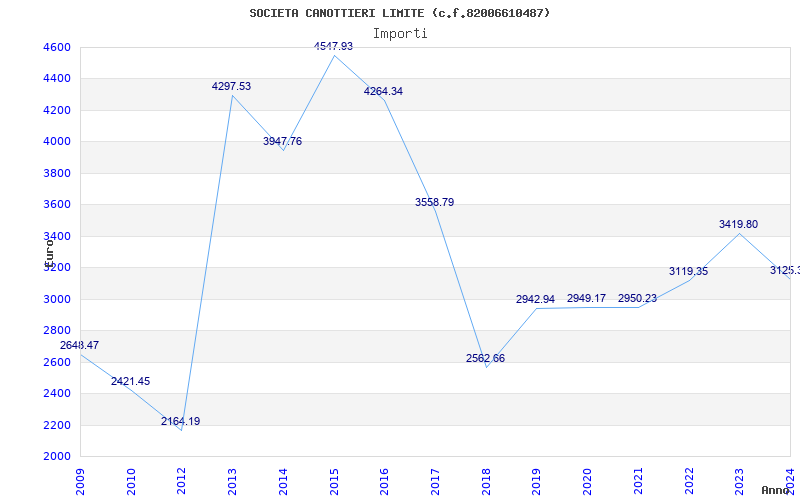The image size is (800, 500).
Task: Click x-axis year 2023
Action: coord(739,482)
